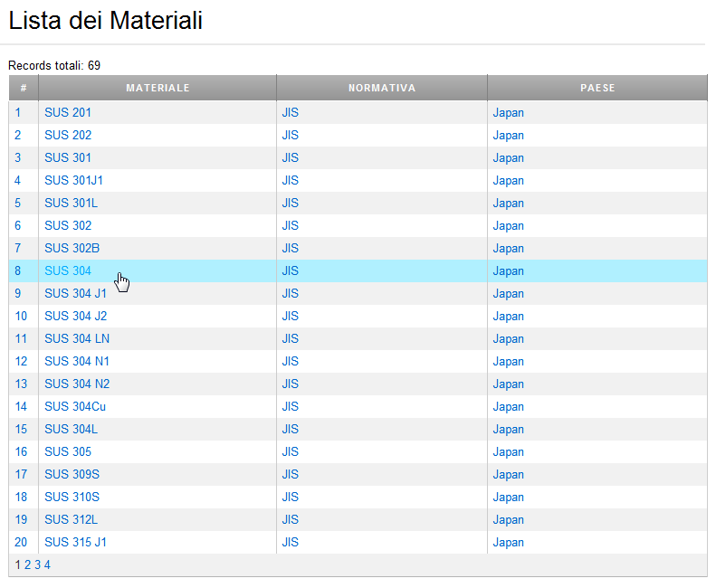The image size is (716, 588).
Task: Click JIS standard in SUS 305 row
Action: pyautogui.click(x=290, y=451)
